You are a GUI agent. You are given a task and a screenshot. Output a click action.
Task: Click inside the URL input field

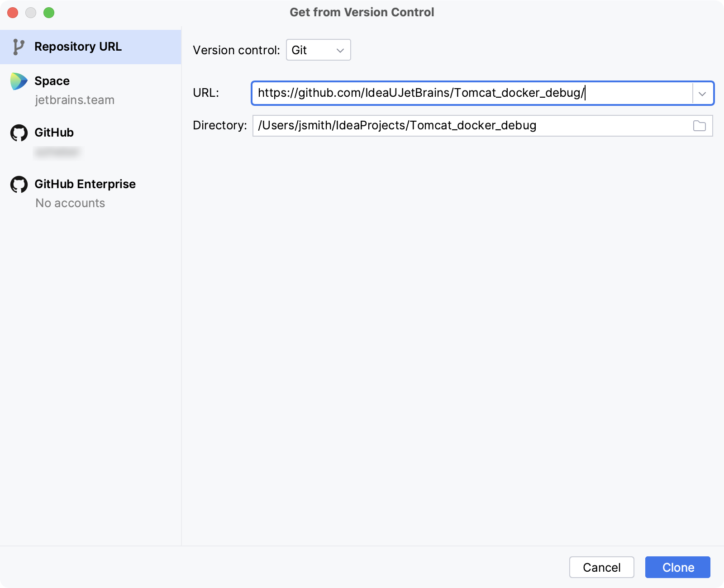(x=452, y=94)
